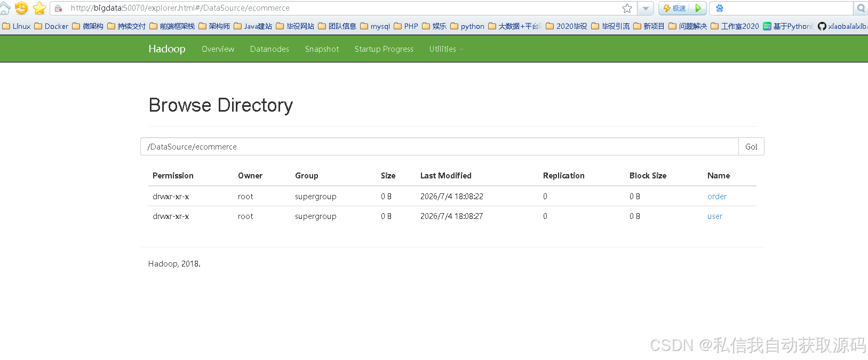
Task: Click the Owner column header
Action: pyautogui.click(x=250, y=176)
